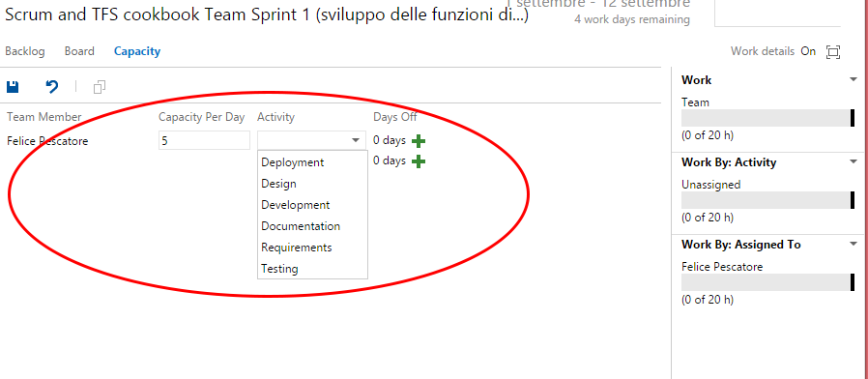Collapse the Work By: Activity section
The width and height of the screenshot is (868, 379).
[854, 161]
